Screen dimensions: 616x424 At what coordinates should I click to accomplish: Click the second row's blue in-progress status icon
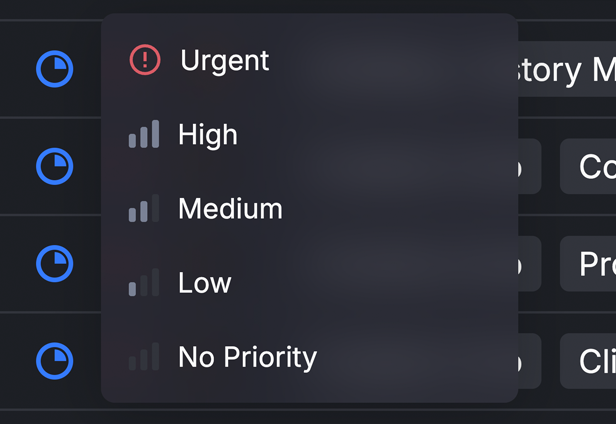(x=55, y=166)
